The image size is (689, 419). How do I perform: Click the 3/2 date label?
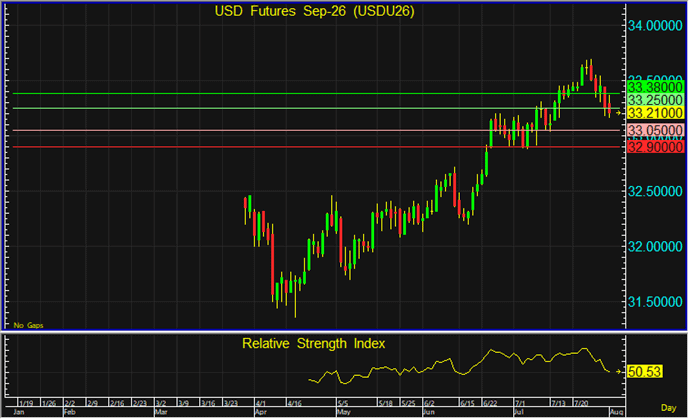tap(161, 403)
